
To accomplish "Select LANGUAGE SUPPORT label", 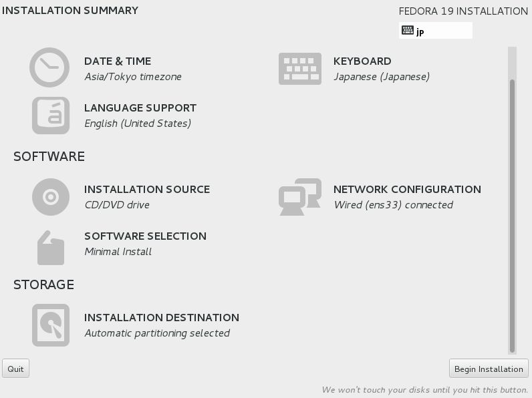I will pyautogui.click(x=140, y=108).
